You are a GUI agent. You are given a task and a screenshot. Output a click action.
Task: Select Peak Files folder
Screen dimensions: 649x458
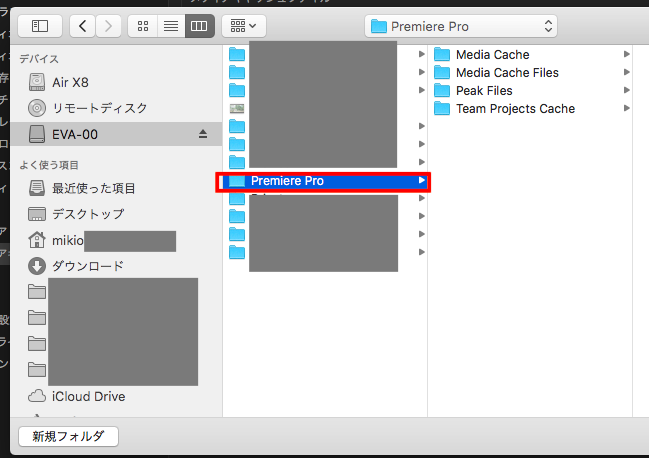click(x=532, y=91)
